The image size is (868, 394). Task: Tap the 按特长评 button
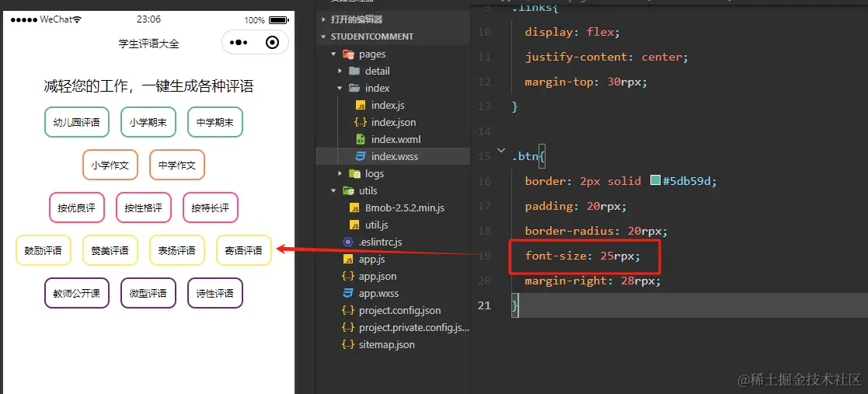(211, 207)
